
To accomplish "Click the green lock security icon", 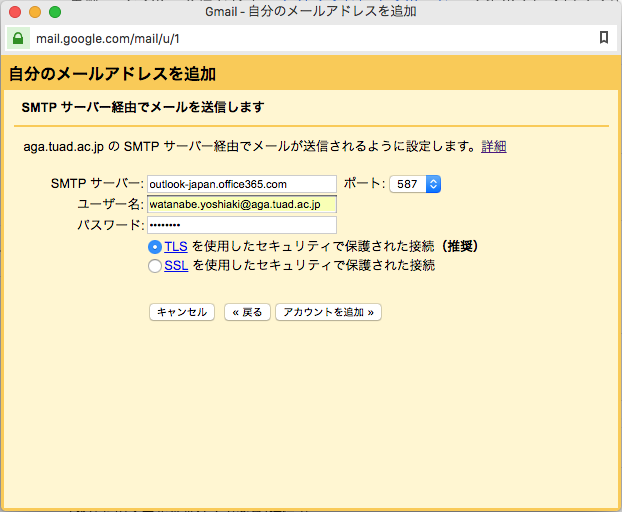I will 18,38.
